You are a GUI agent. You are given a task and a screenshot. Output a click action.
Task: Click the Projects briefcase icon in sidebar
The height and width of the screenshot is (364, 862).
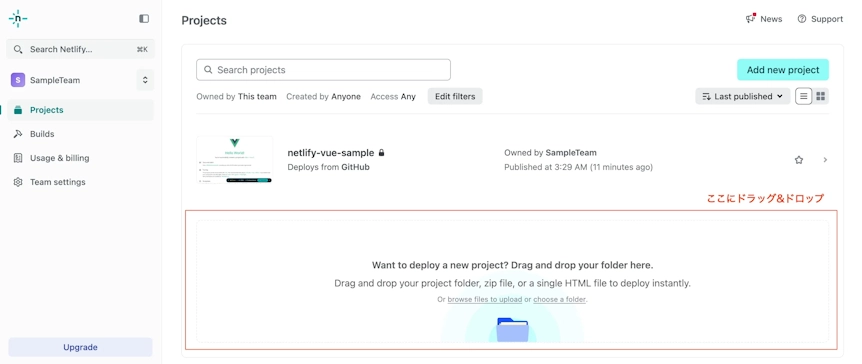(18, 110)
